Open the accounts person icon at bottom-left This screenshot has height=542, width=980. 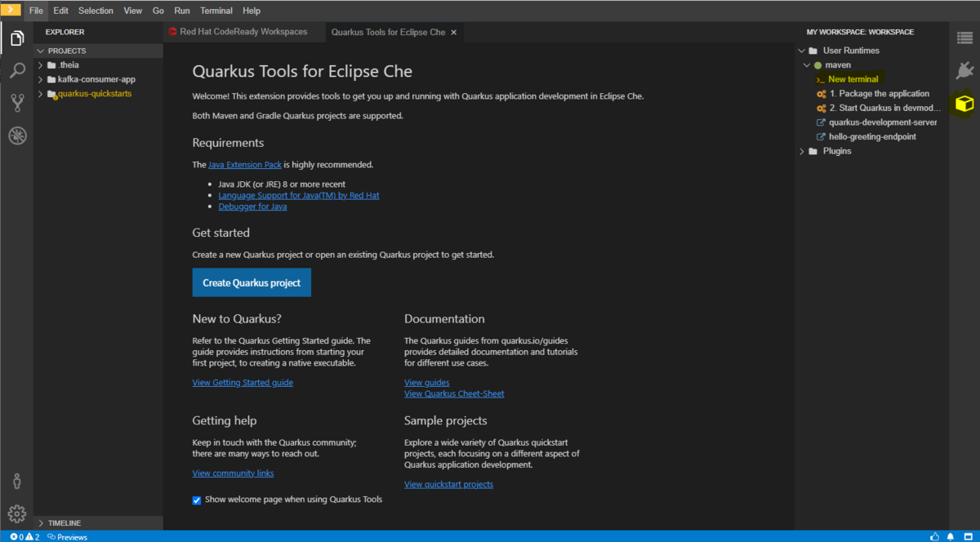point(17,482)
